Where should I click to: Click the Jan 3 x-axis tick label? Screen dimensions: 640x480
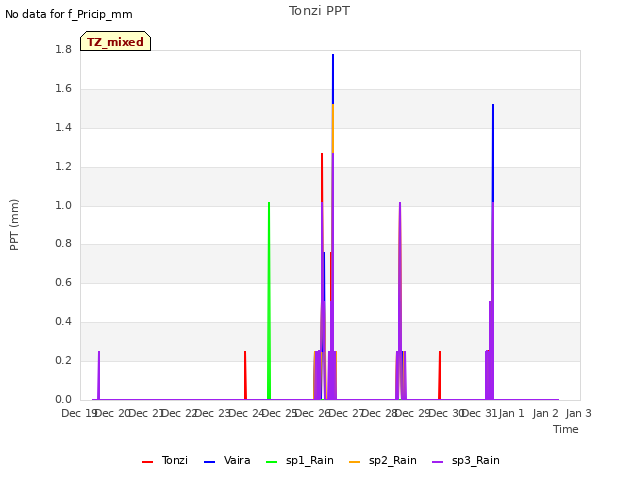tap(578, 413)
